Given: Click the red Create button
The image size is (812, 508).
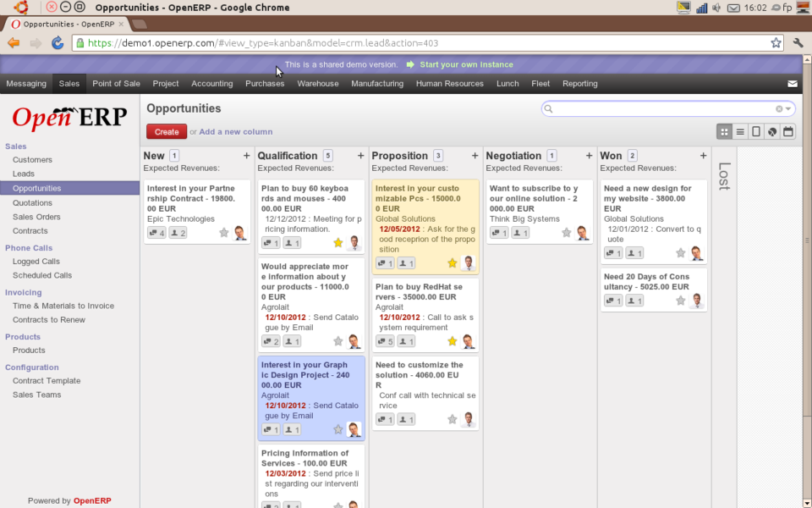Looking at the screenshot, I should [x=167, y=132].
